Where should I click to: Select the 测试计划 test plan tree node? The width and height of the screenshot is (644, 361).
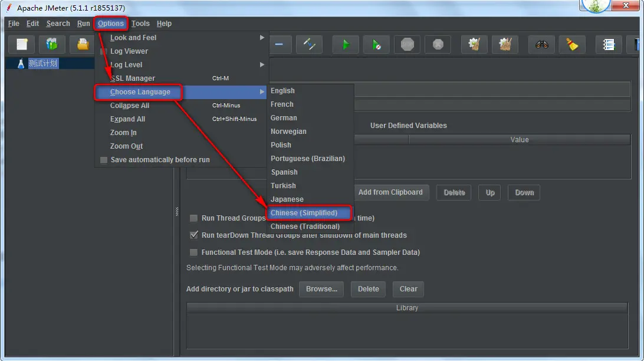[x=42, y=63]
